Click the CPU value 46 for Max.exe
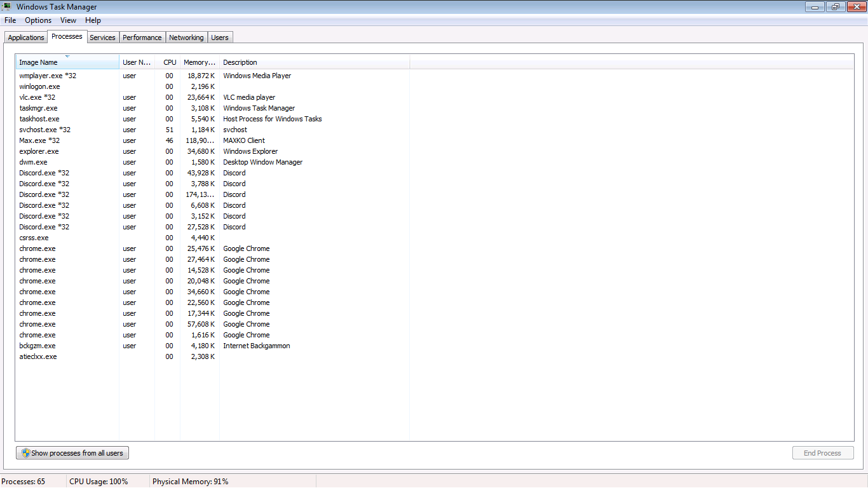Viewport: 868px width, 488px height. coord(169,140)
